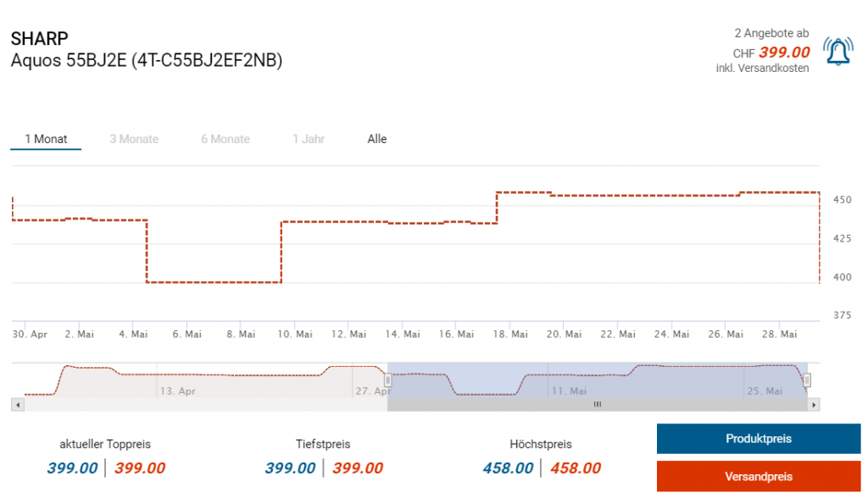Viewport: 868px width, 498px height.
Task: Click the right navigator range handle
Action: point(807,380)
